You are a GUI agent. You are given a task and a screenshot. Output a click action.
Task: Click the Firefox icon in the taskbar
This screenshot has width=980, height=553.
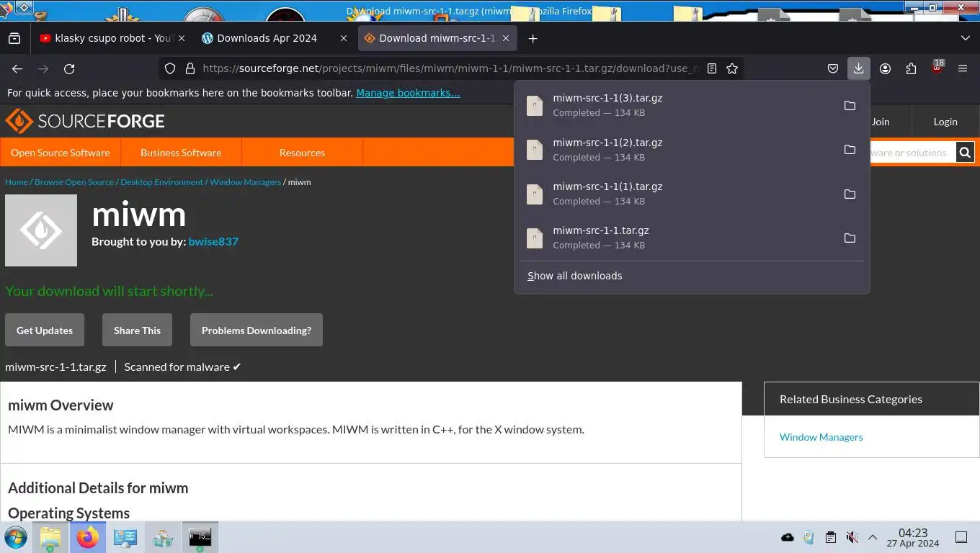(x=88, y=537)
